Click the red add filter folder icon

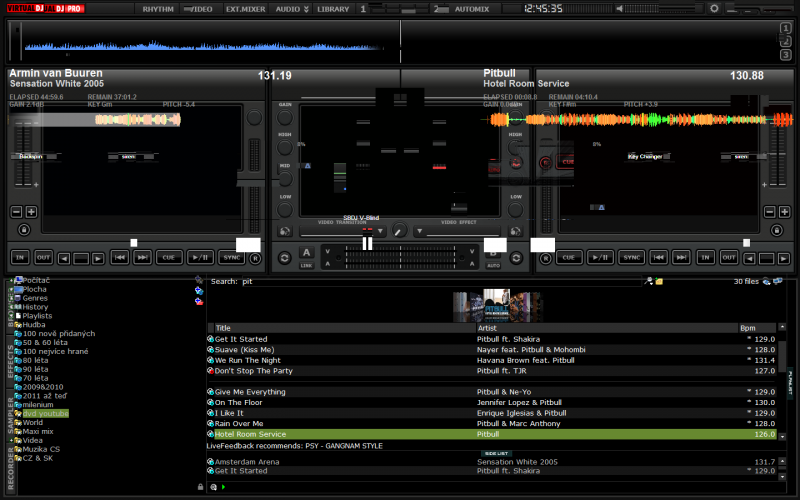click(199, 302)
